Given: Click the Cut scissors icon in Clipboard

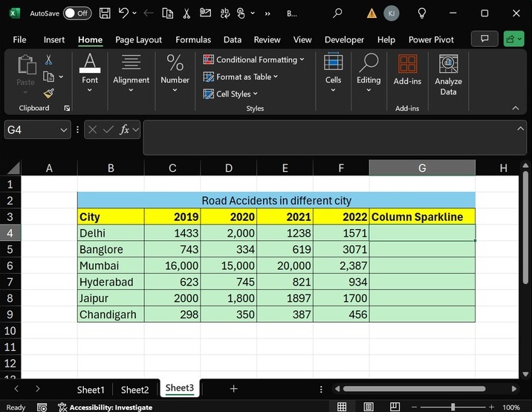Looking at the screenshot, I should pyautogui.click(x=48, y=59).
